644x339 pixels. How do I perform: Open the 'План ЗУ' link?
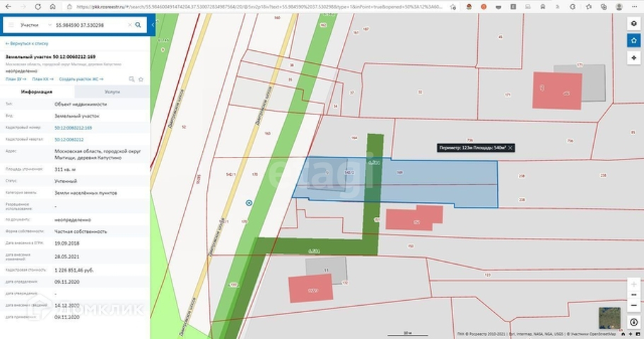tap(16, 79)
